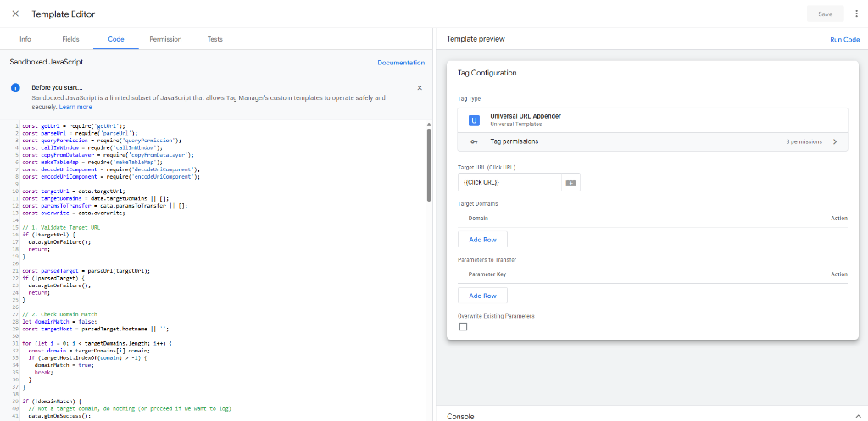Expand the Console panel chevron

pos(857,416)
